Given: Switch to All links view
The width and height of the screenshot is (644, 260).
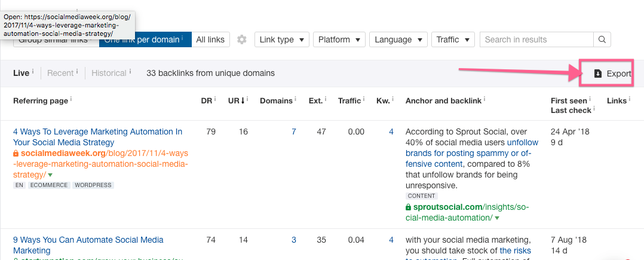Looking at the screenshot, I should coord(210,39).
